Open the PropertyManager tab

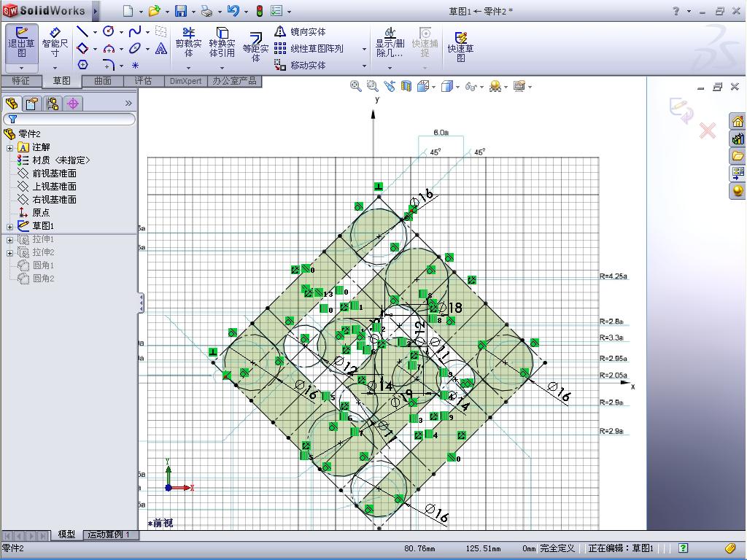(x=32, y=103)
